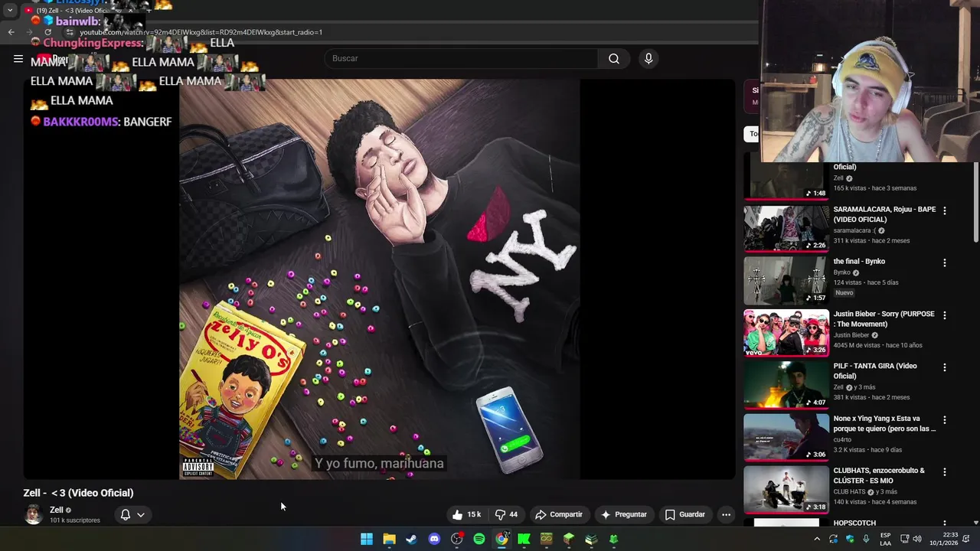Viewport: 980px width, 551px height.
Task: Open volume control in system tray
Action: coord(917,539)
